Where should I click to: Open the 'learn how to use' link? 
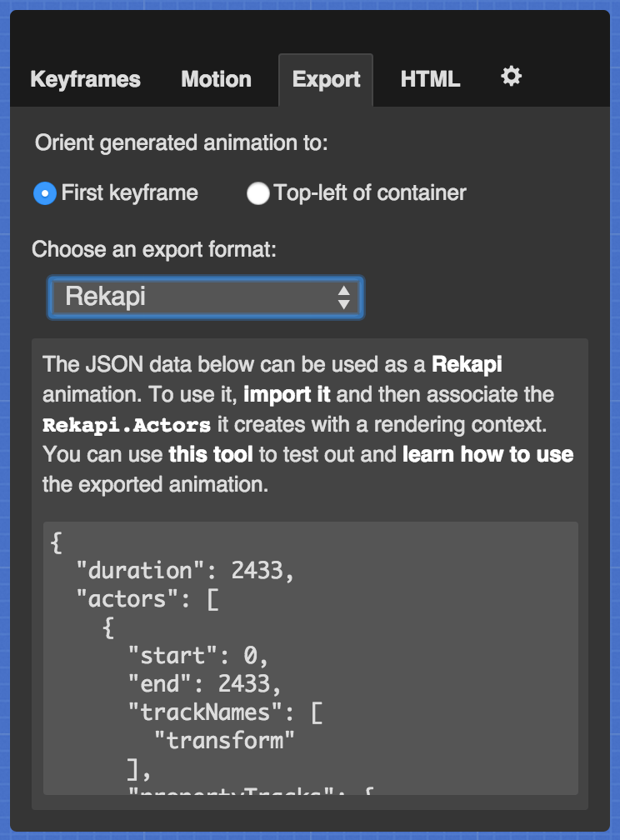tap(487, 455)
